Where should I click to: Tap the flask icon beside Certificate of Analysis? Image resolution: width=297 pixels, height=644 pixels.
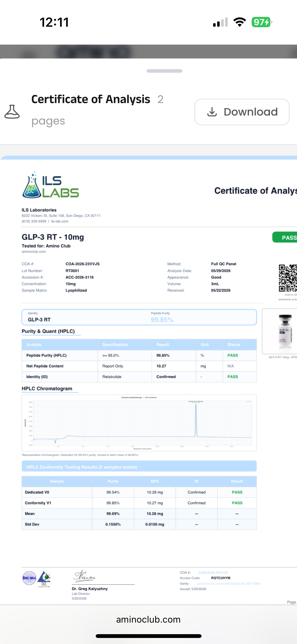12,112
